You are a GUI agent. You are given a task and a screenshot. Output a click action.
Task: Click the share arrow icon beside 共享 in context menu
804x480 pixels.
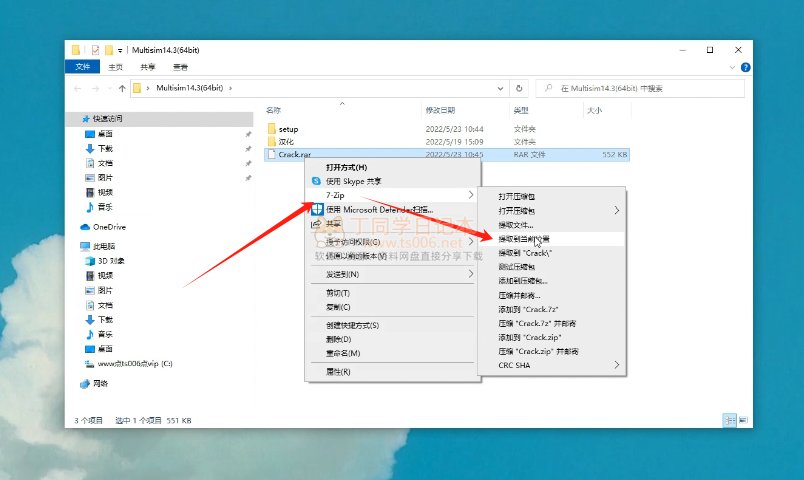pyautogui.click(x=316, y=224)
